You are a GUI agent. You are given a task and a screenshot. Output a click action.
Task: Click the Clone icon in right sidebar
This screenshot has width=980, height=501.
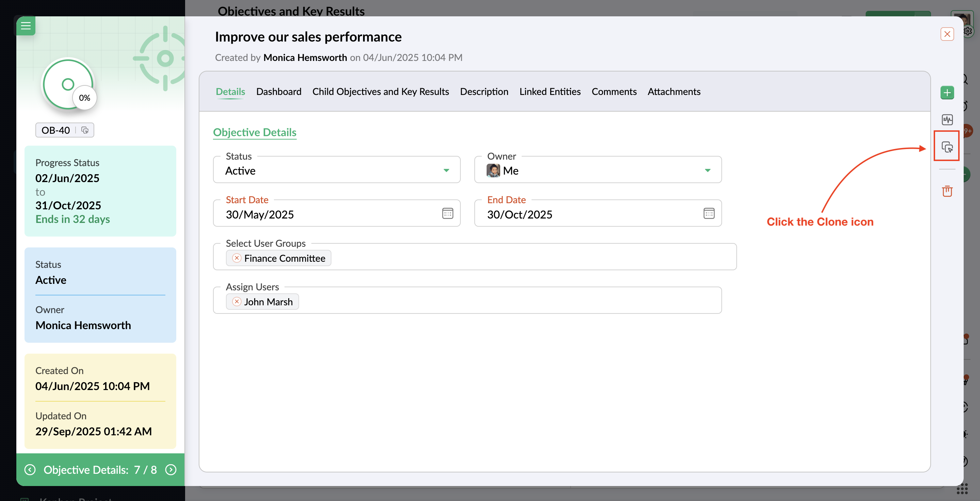click(947, 146)
